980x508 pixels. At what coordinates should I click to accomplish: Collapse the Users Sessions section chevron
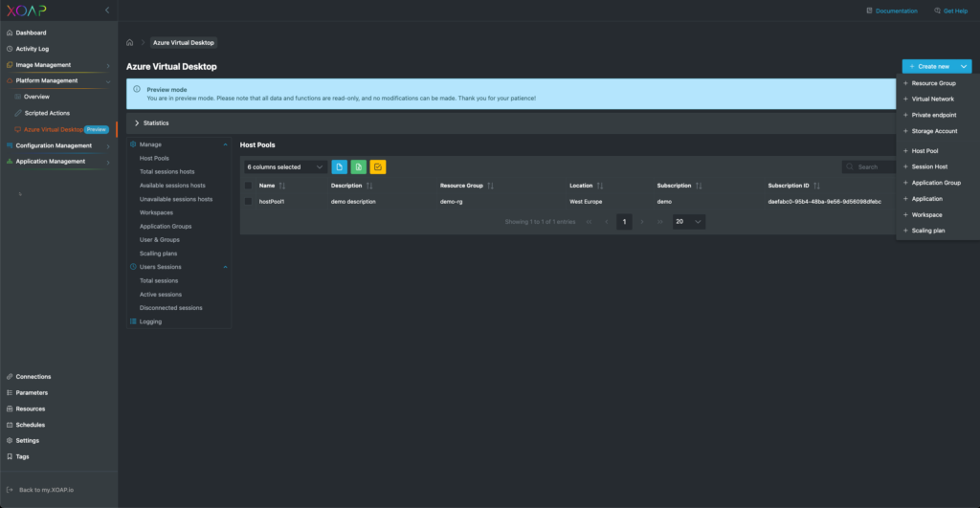point(226,267)
